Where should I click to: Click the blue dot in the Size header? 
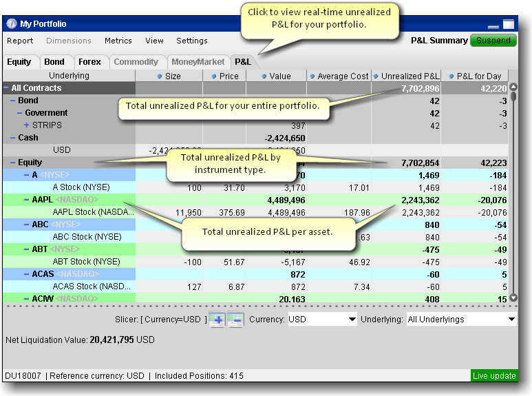click(x=160, y=76)
